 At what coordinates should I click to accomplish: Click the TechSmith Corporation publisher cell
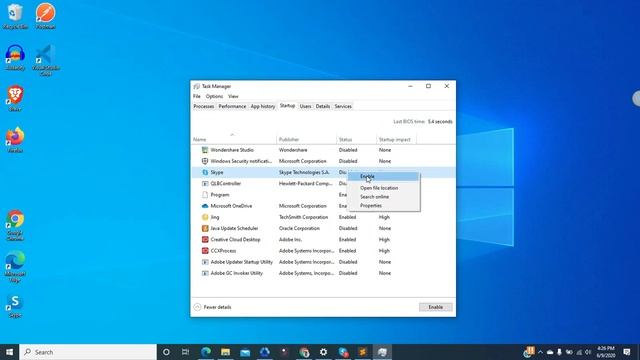pos(303,217)
